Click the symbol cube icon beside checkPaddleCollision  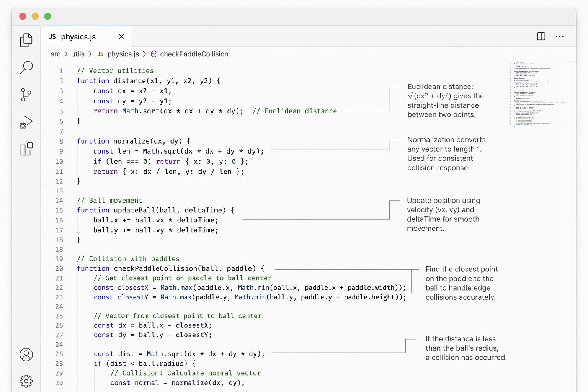tap(154, 54)
